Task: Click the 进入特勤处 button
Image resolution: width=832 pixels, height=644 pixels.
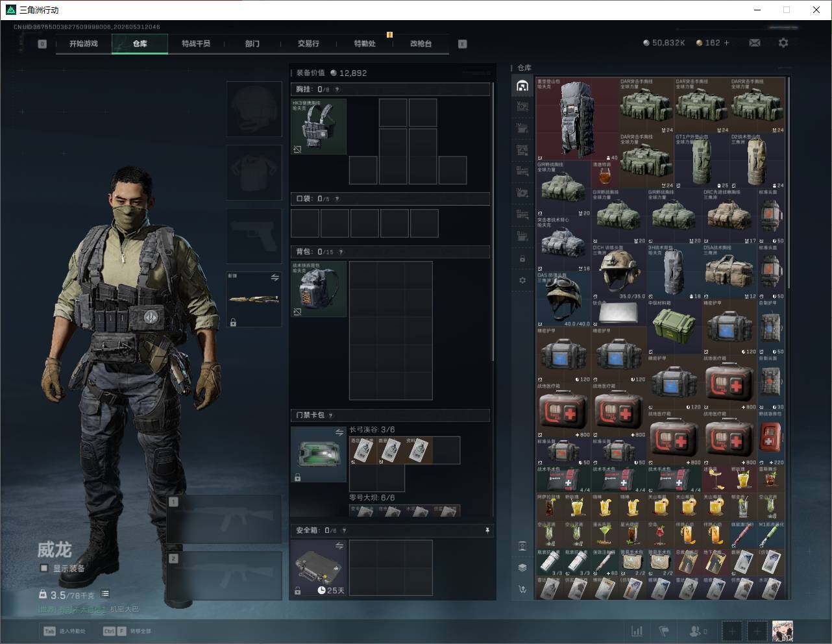Action: coord(64,631)
